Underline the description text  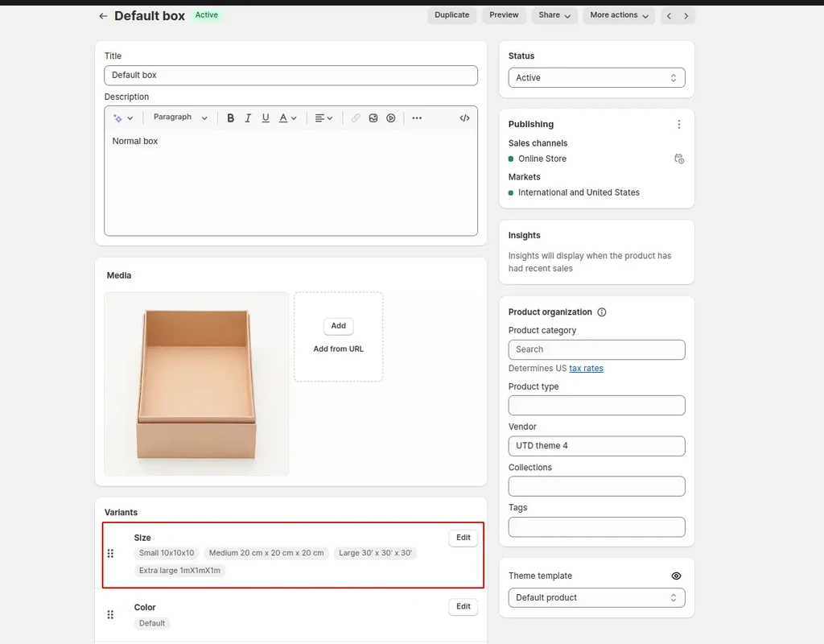click(266, 118)
